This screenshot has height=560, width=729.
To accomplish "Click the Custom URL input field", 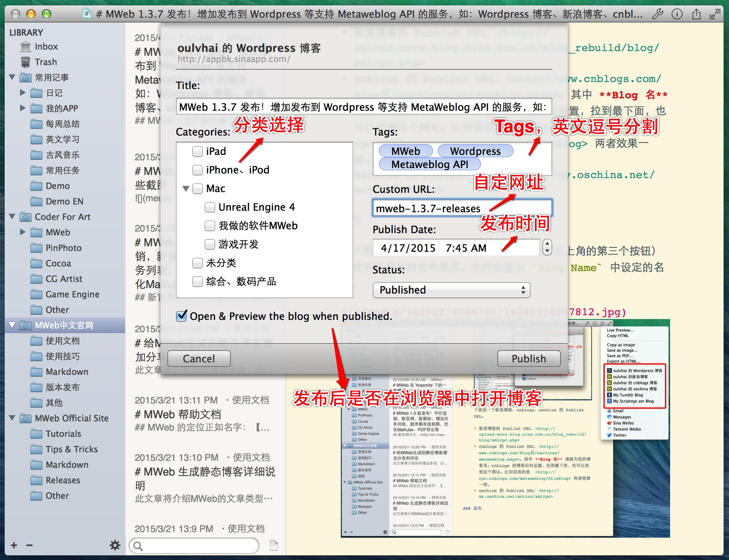I will point(462,208).
